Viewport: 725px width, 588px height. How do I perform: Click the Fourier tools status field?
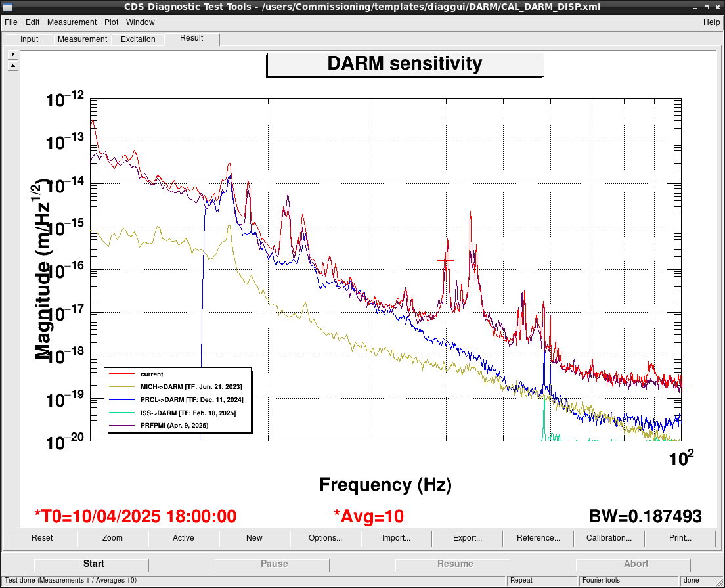tap(629, 581)
